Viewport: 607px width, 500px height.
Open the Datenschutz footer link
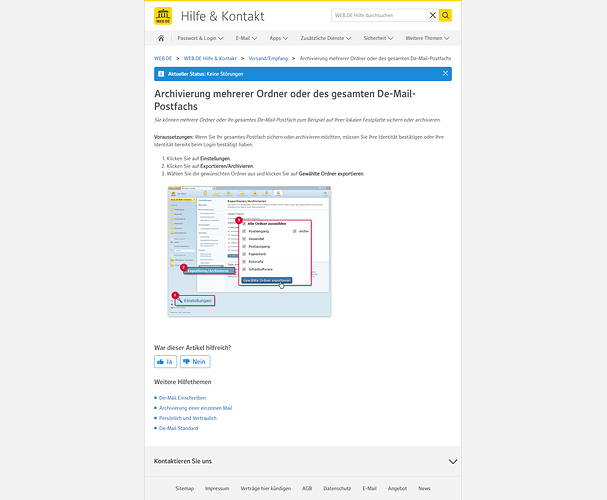click(x=337, y=488)
